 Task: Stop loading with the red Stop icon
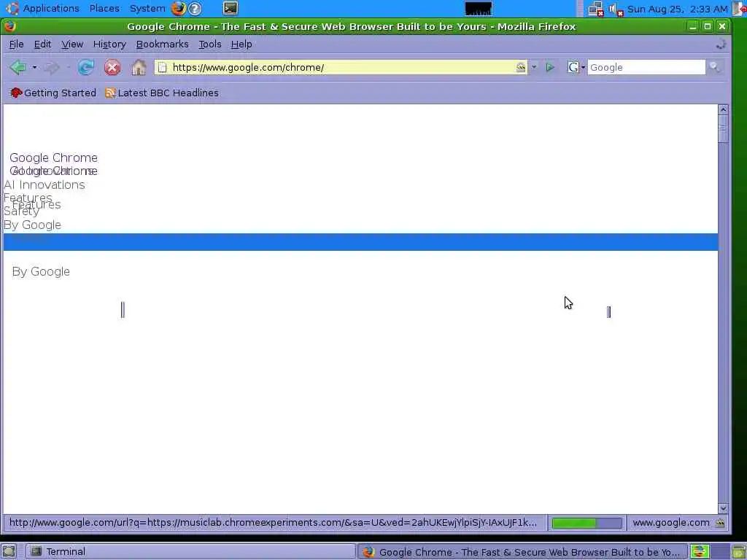click(112, 67)
